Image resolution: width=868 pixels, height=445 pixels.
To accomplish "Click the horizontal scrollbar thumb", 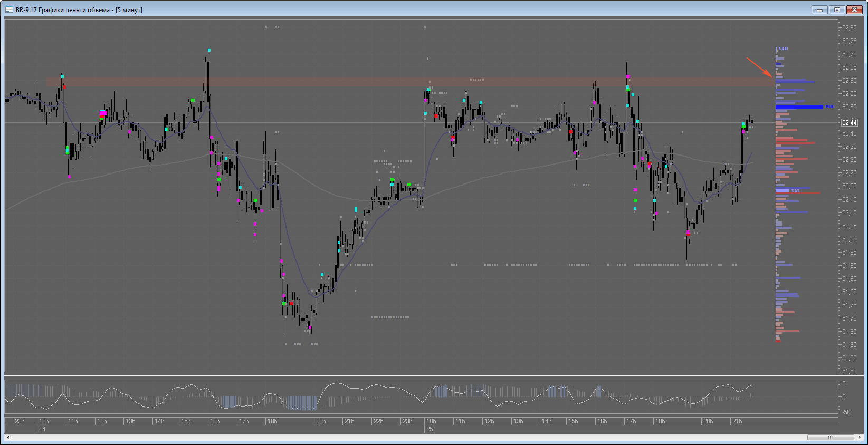I will [831, 437].
